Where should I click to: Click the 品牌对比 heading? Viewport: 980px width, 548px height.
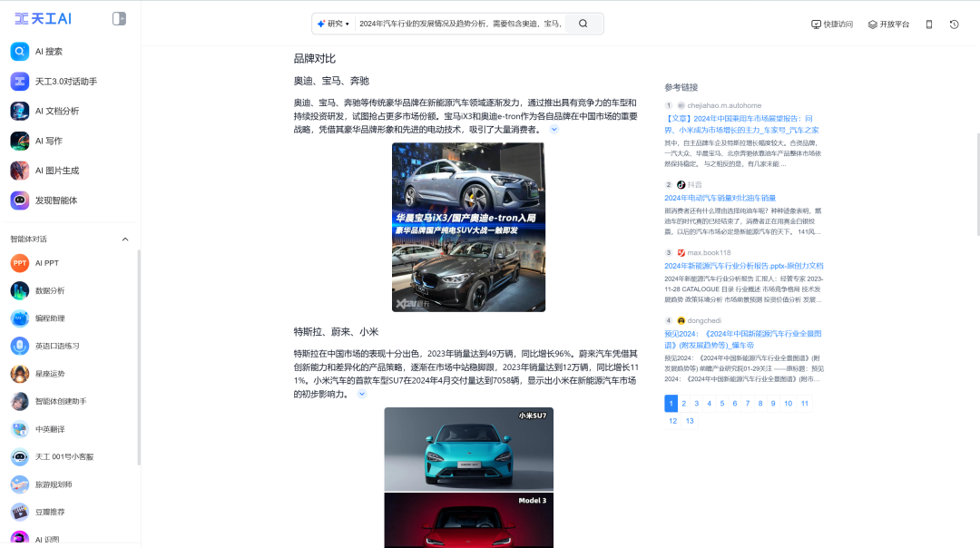315,59
